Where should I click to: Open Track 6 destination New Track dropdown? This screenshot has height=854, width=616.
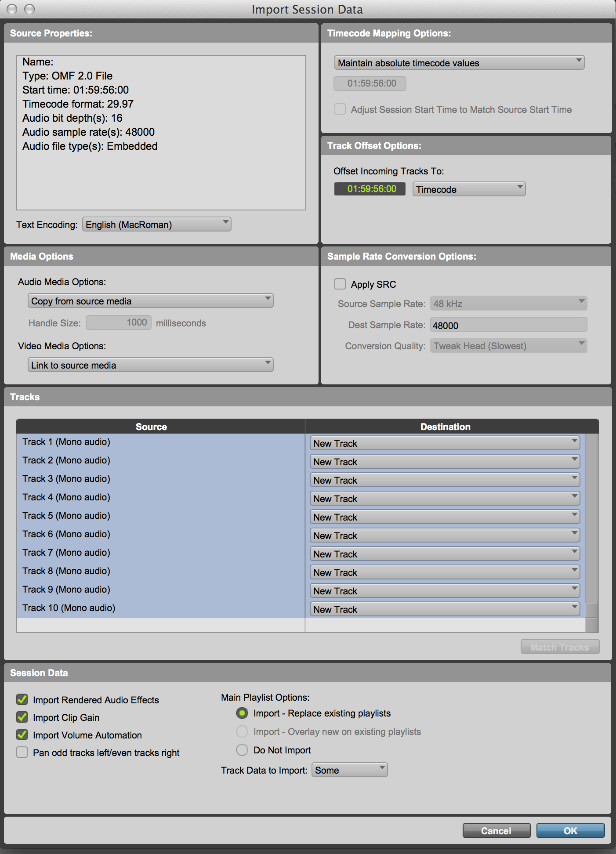tap(445, 536)
